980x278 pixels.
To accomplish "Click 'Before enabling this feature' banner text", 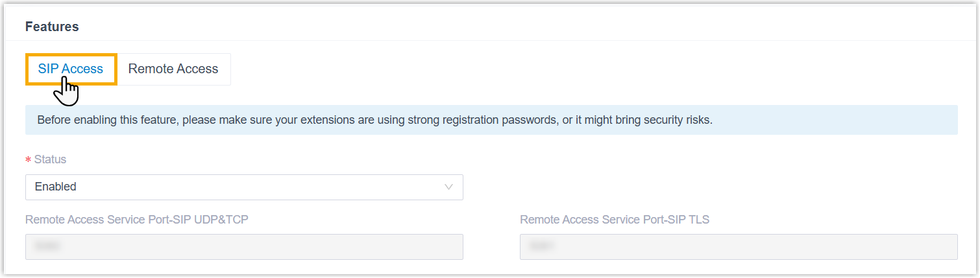I will click(x=103, y=121).
